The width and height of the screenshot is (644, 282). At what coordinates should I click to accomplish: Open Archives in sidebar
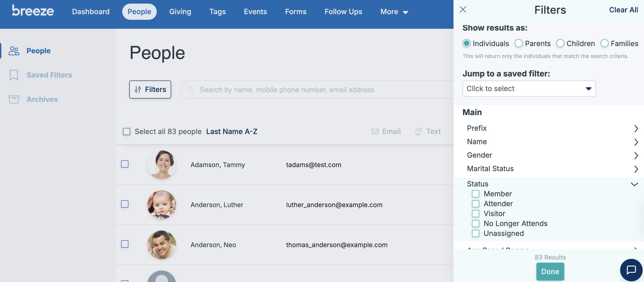click(x=42, y=99)
